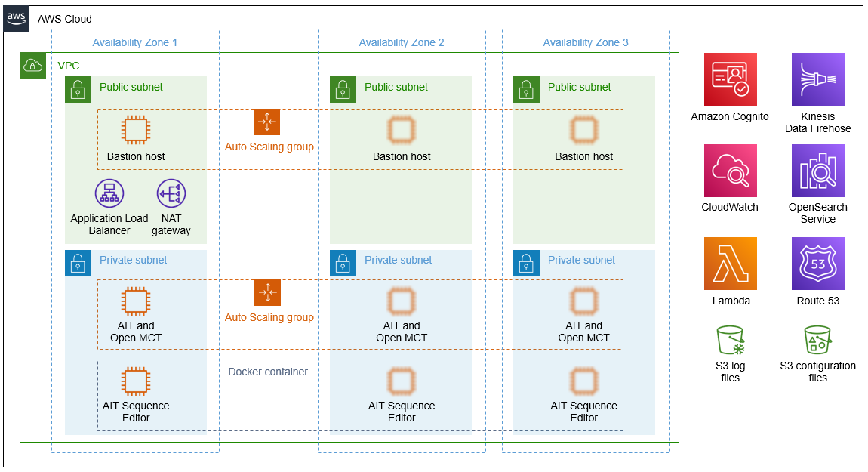Select the S3 configuration files bucket icon

pyautogui.click(x=817, y=340)
